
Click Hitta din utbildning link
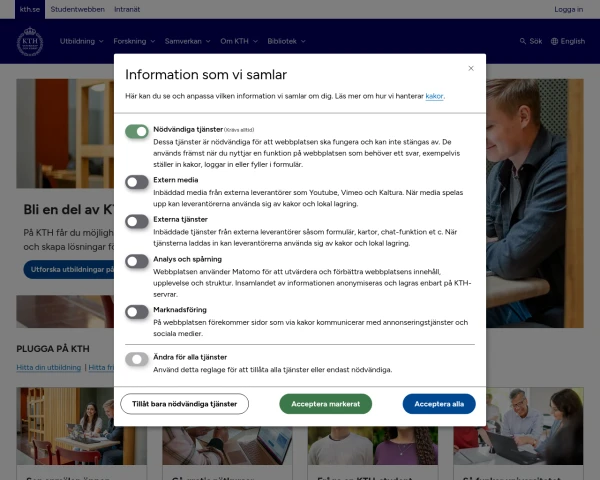click(49, 367)
